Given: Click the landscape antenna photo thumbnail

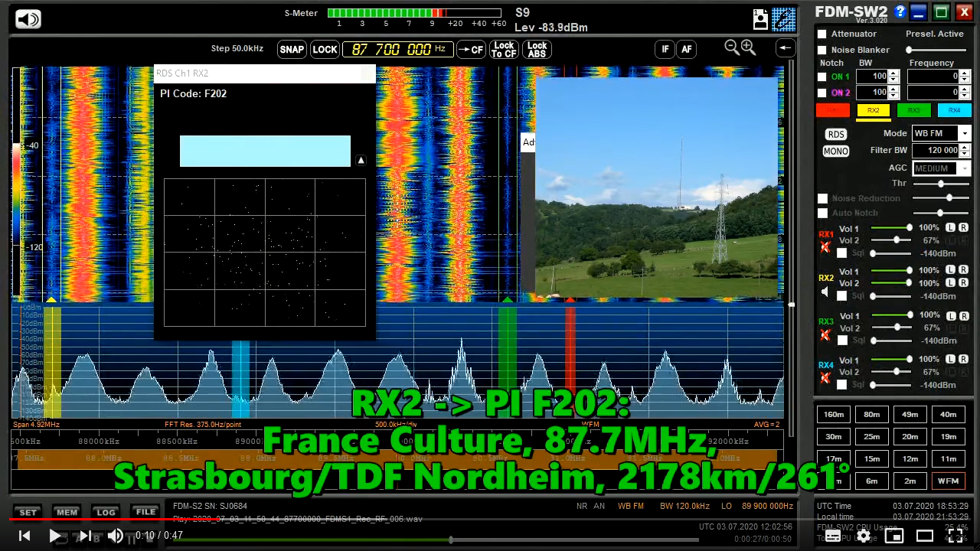Looking at the screenshot, I should point(657,187).
